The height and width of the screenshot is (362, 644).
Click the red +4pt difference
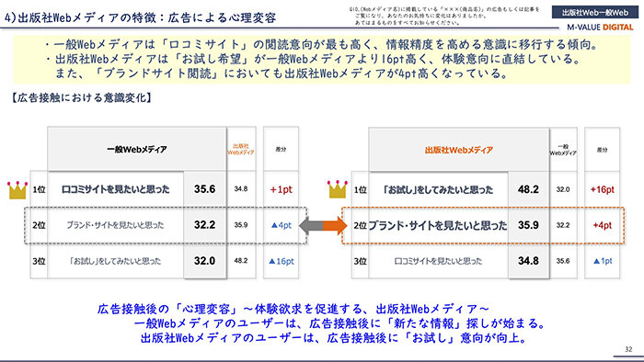(x=602, y=225)
